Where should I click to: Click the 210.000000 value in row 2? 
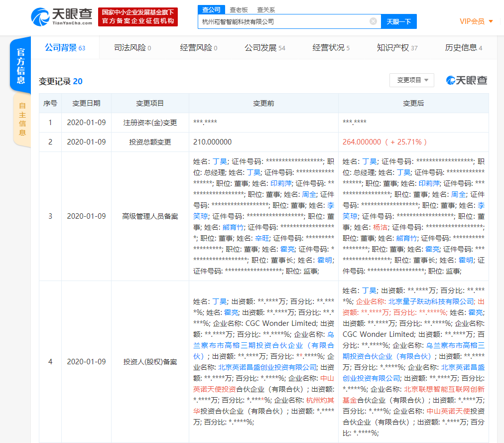coord(212,142)
